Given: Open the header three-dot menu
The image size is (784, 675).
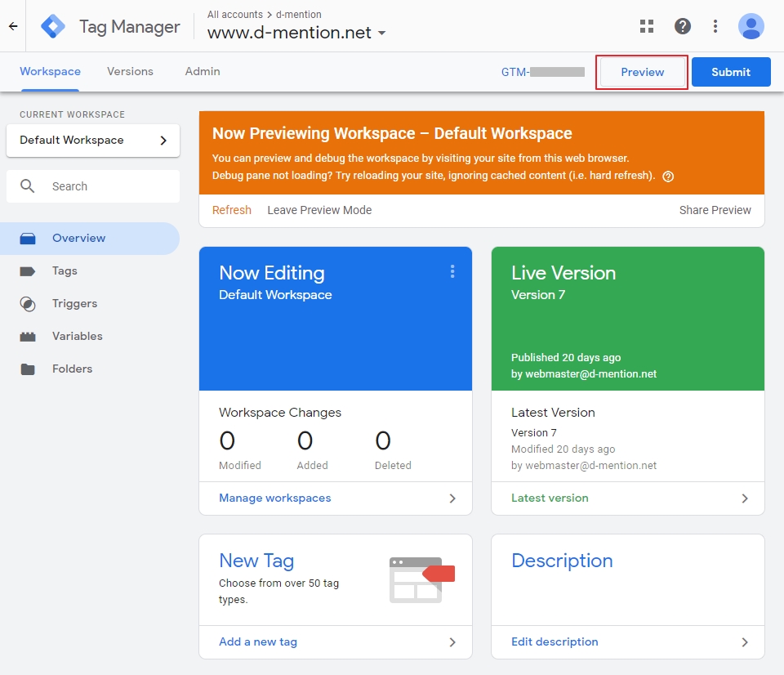Looking at the screenshot, I should [715, 26].
